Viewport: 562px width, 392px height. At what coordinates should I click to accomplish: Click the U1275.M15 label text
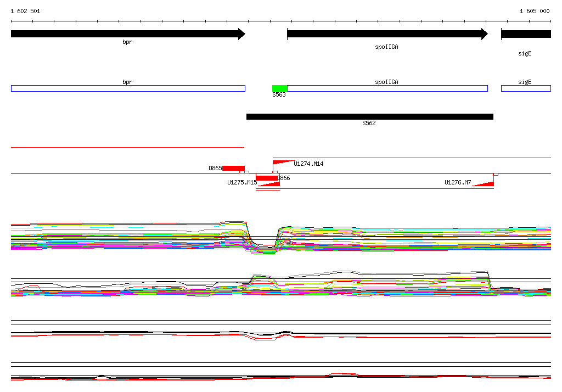pyautogui.click(x=242, y=183)
